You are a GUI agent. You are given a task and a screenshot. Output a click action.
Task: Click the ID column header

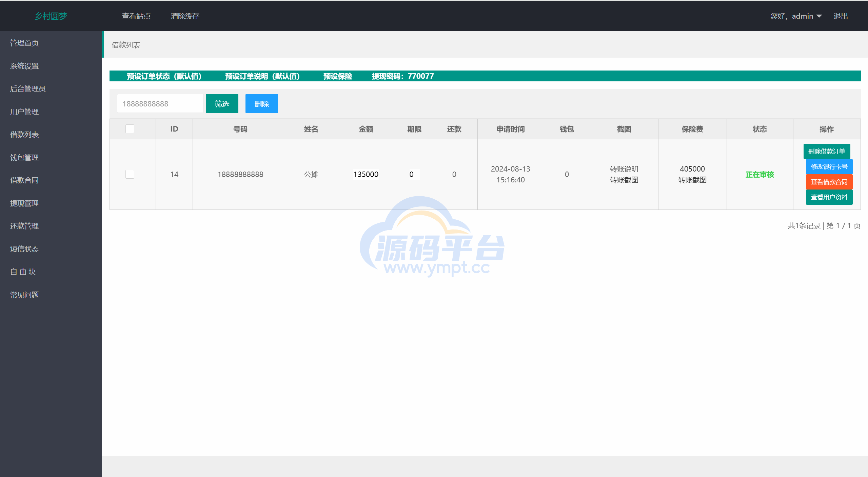tap(174, 129)
